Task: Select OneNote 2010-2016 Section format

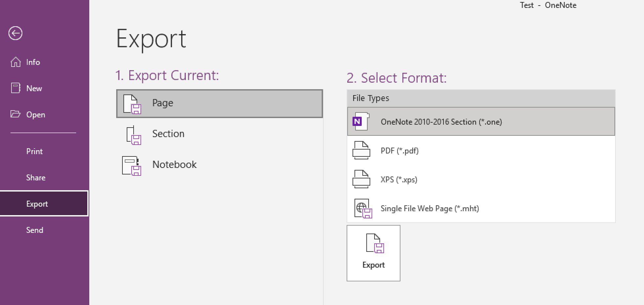Action: (481, 122)
